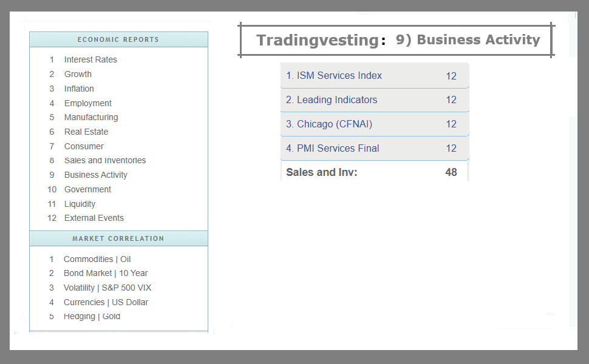Open the External Events report

coord(94,218)
